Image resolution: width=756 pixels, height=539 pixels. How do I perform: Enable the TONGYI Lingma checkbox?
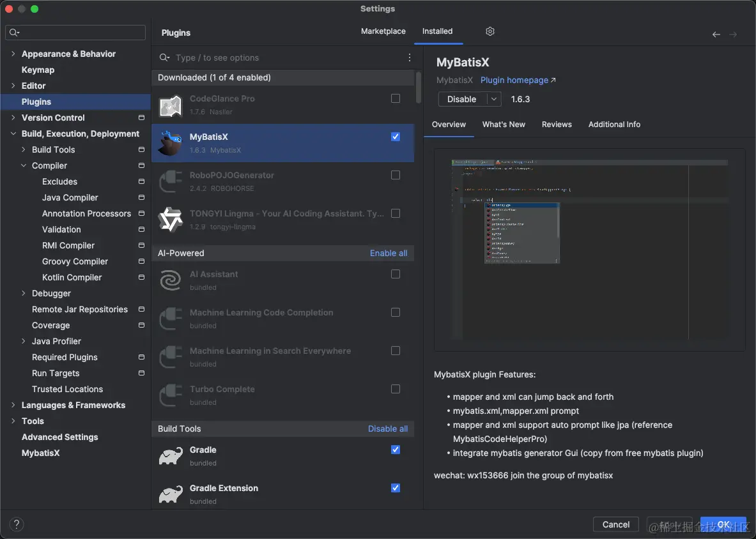click(396, 213)
